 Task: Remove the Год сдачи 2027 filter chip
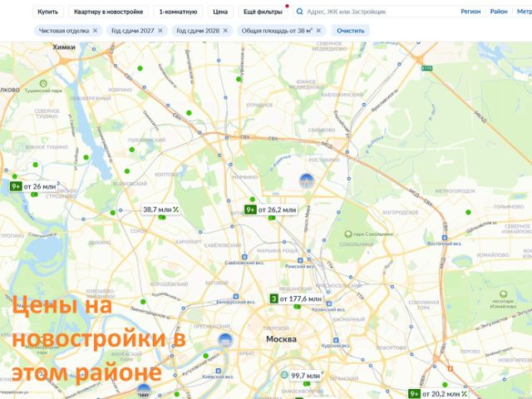coord(160,31)
